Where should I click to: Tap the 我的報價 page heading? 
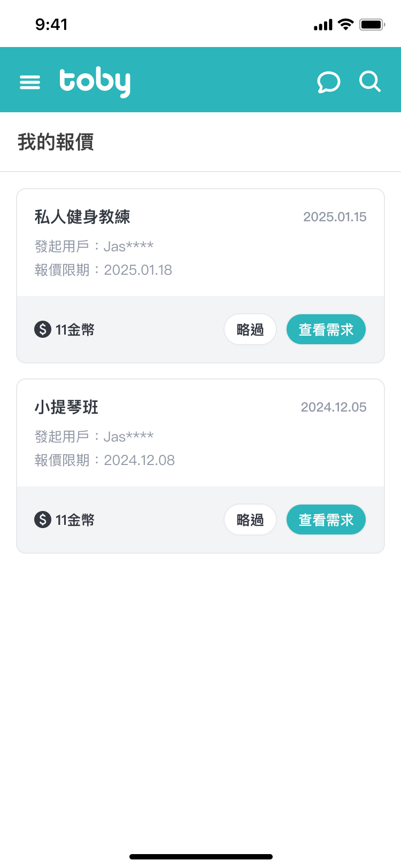point(56,142)
